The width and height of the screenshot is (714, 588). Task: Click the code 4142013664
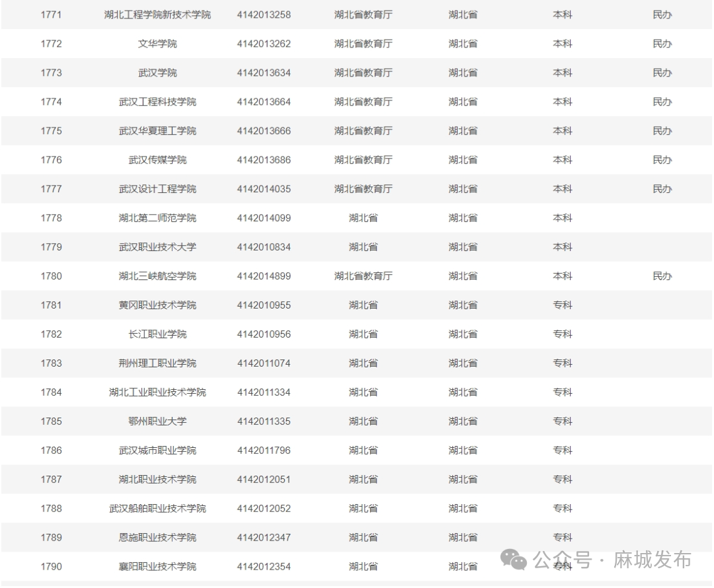click(x=264, y=102)
